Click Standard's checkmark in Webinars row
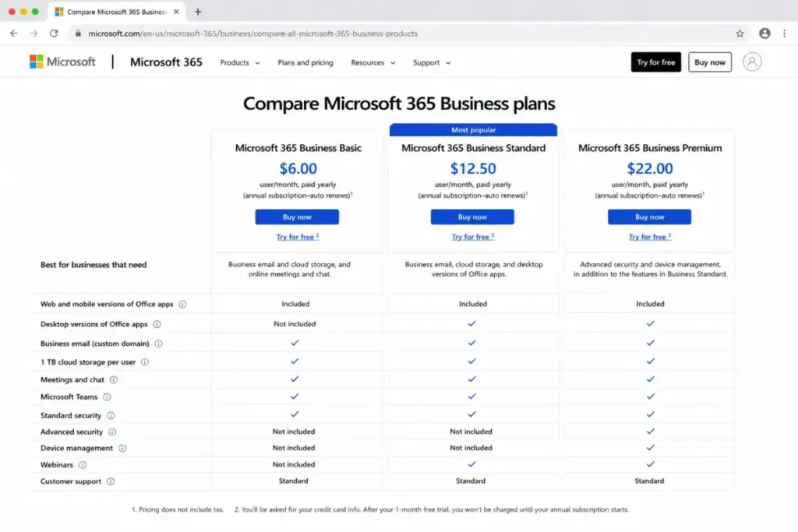Screen dimensions: 798x532 [x=471, y=464]
